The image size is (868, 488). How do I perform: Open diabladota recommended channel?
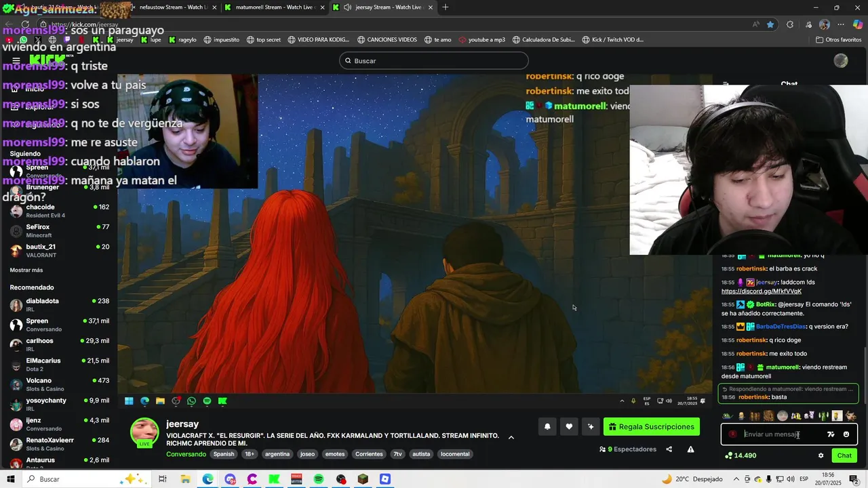point(59,305)
